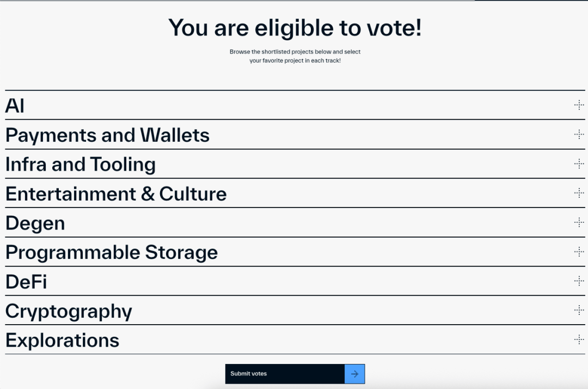588x389 pixels.
Task: Open Infra and Tooling via plus icon
Action: click(x=579, y=163)
